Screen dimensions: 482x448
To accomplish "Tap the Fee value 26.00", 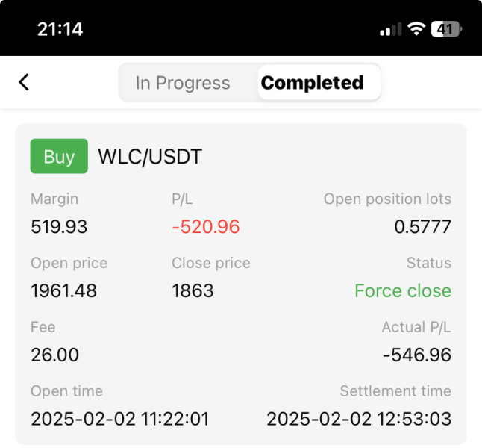I will pyautogui.click(x=54, y=355).
